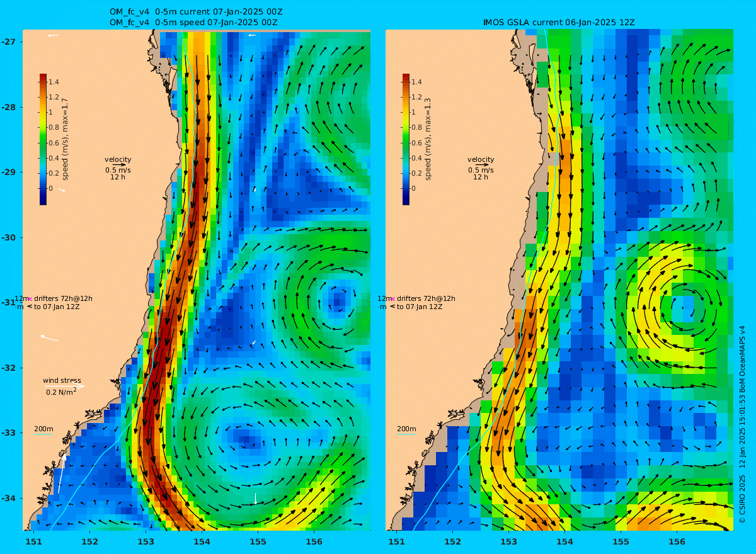Click the 'wind stress' legend label
This screenshot has width=756, height=554.
pyautogui.click(x=62, y=380)
